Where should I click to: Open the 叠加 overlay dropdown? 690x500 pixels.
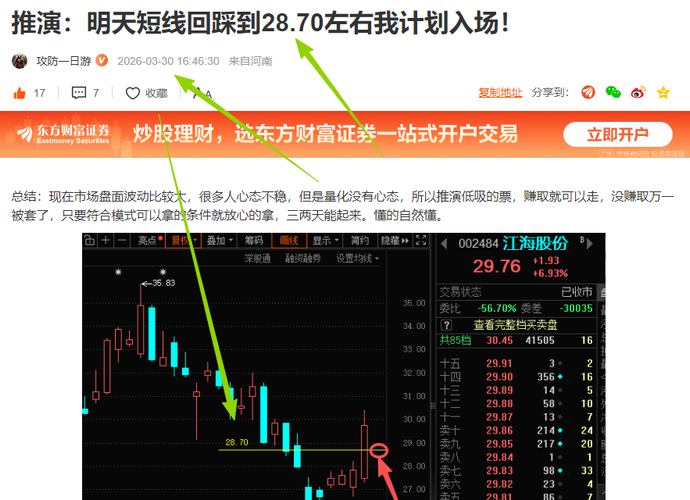click(x=220, y=240)
